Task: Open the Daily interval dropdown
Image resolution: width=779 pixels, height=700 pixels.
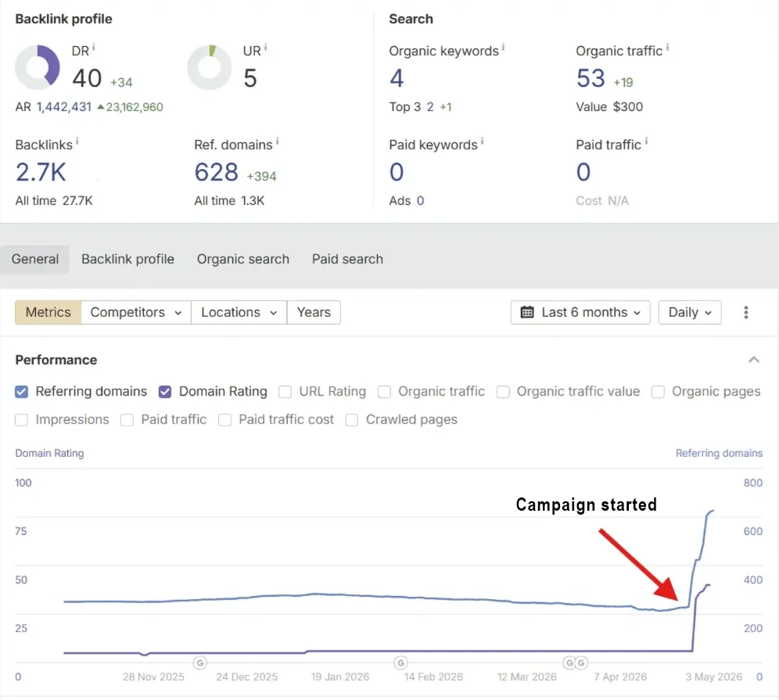Action: pos(690,313)
